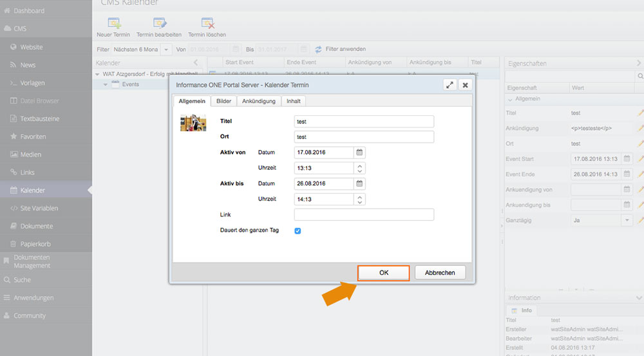Collapse the Allgemein properties section
Image resolution: width=644 pixels, height=356 pixels.
(510, 99)
